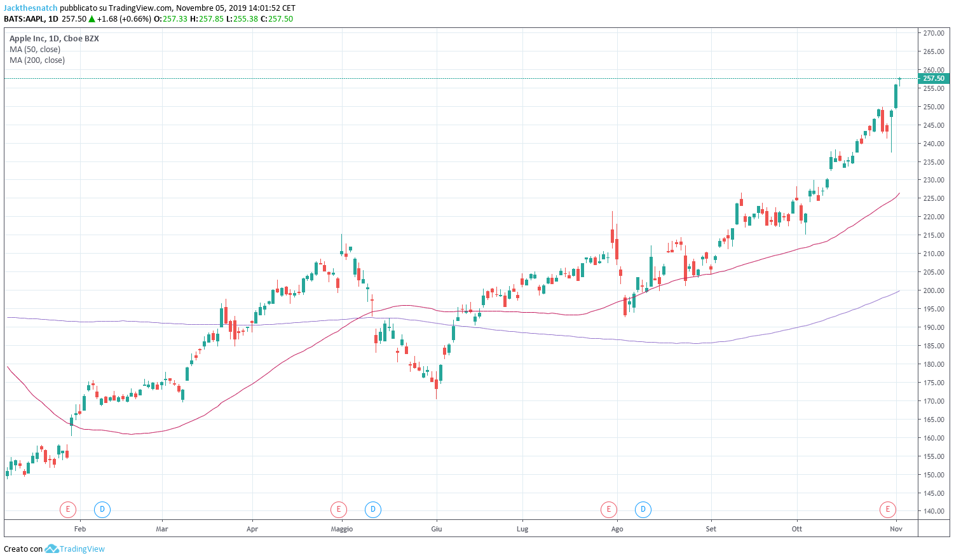This screenshot has width=954, height=560.
Task: Open the earnings 'E' marker left of Ago
Action: pyautogui.click(x=609, y=509)
